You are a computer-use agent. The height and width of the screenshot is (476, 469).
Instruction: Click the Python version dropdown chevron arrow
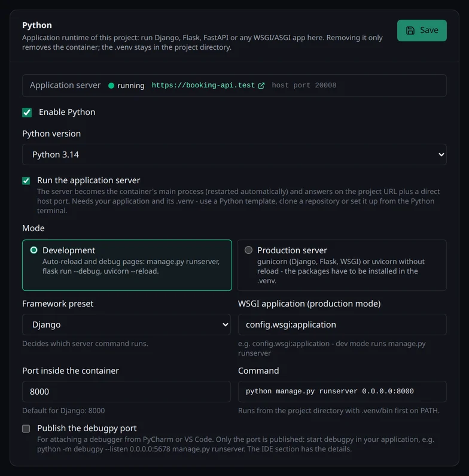coord(441,154)
